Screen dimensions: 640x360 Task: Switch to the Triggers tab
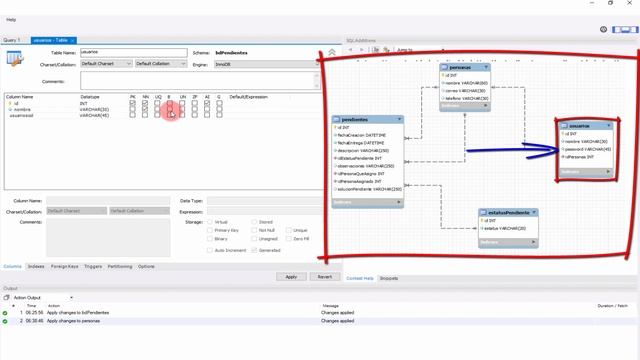93,267
